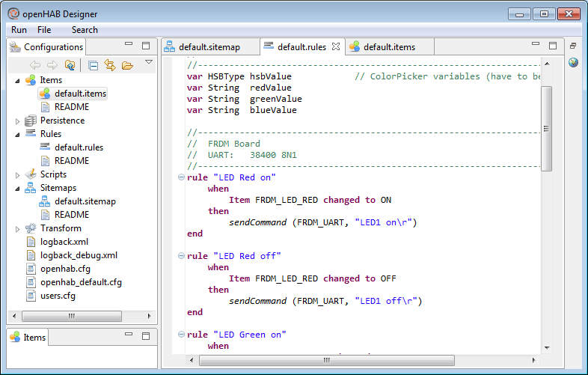The image size is (588, 375).
Task: Open the Run menu
Action: [x=19, y=30]
